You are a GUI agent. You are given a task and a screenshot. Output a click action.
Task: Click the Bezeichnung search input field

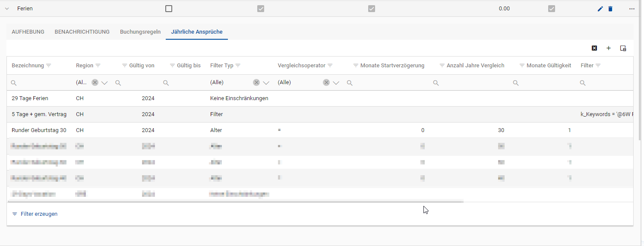41,83
